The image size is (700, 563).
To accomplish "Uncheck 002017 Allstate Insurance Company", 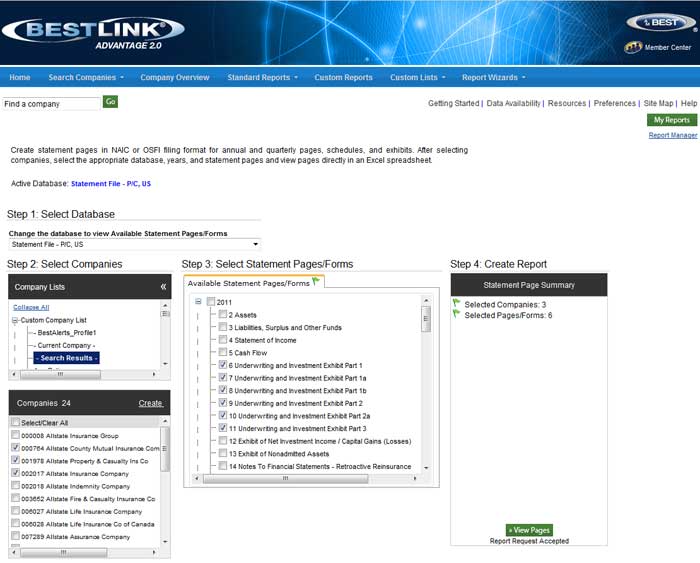I will tap(16, 472).
